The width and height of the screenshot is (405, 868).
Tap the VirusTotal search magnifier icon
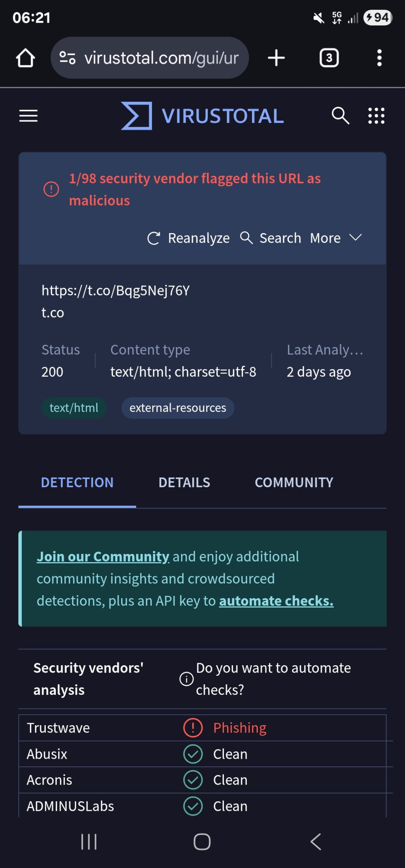(x=340, y=116)
